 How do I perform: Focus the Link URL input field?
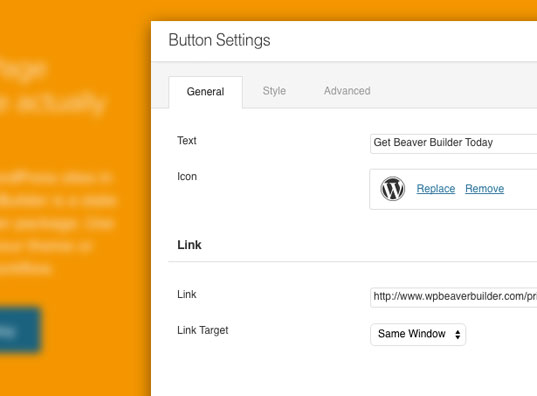click(453, 297)
